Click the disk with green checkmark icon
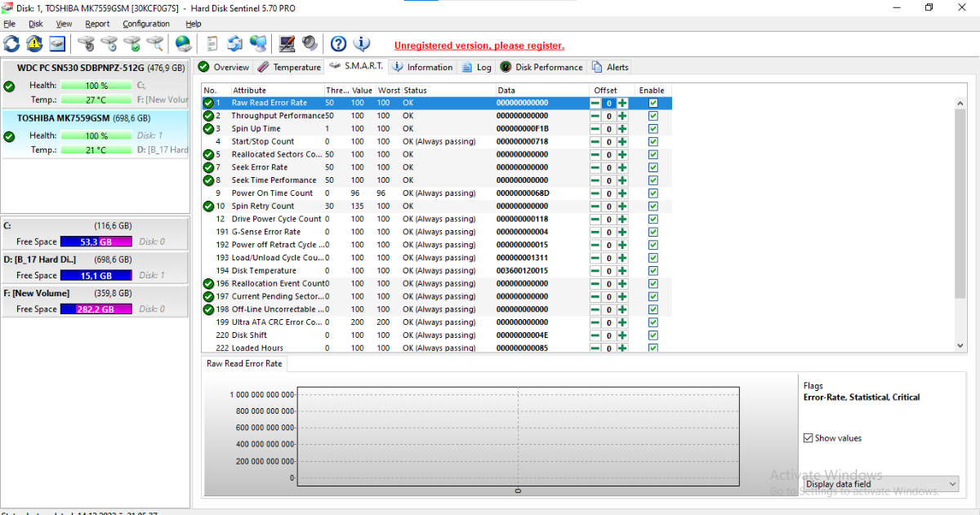Viewport: 980px width, 515px height. tap(131, 43)
